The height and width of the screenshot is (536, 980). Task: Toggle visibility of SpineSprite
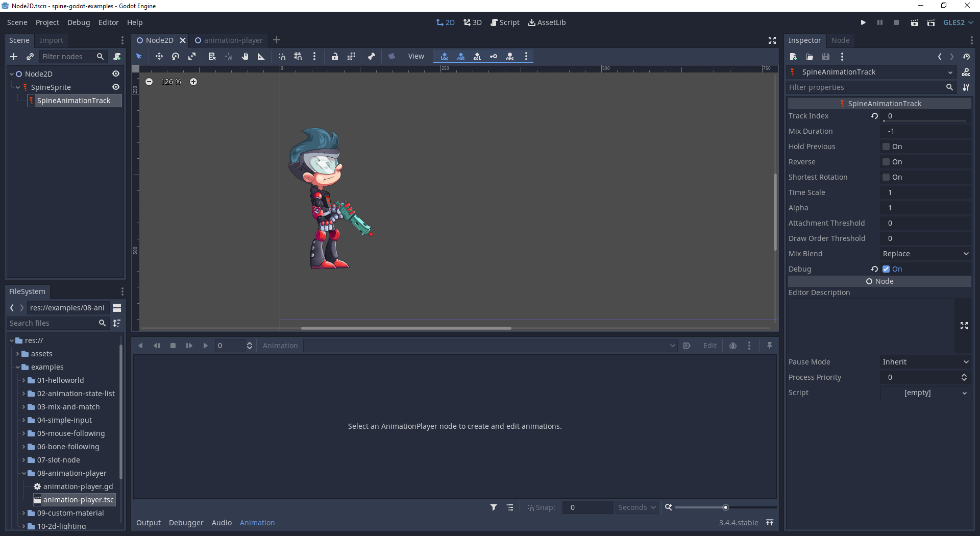pos(116,87)
